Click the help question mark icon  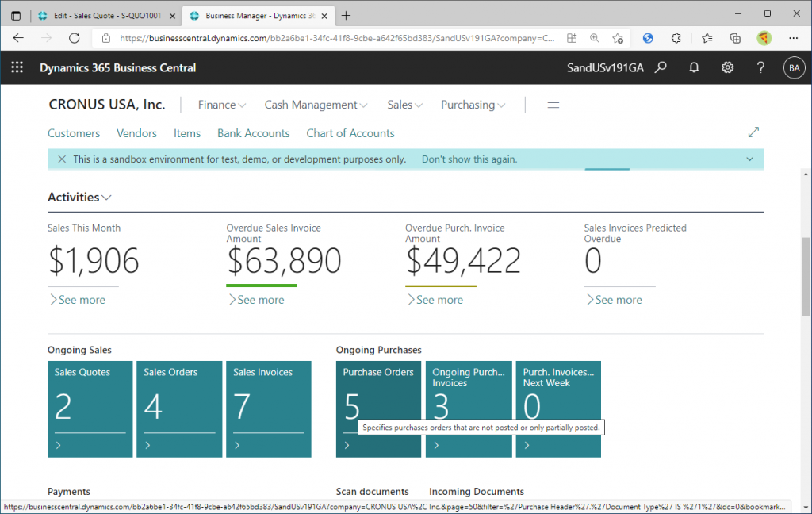tap(760, 68)
